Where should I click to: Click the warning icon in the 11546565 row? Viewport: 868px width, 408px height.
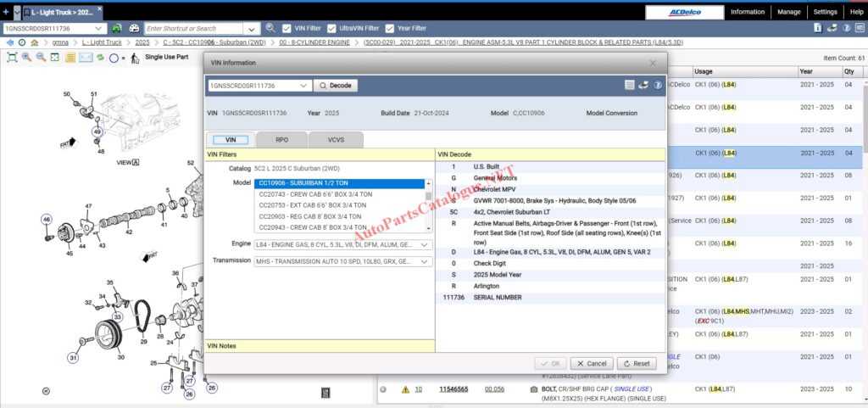[405, 389]
